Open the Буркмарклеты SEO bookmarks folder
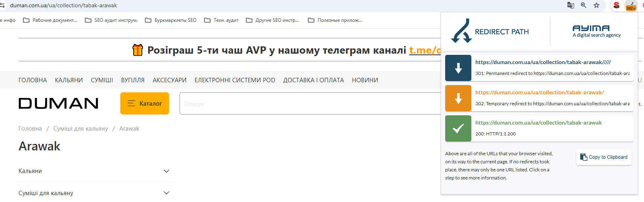Screen dimensions: 644x202 point(171,20)
